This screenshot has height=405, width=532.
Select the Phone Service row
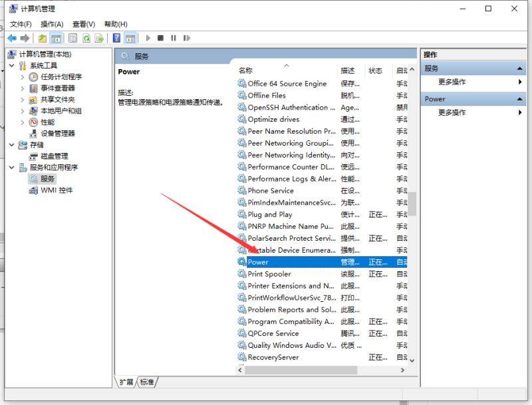[322, 191]
